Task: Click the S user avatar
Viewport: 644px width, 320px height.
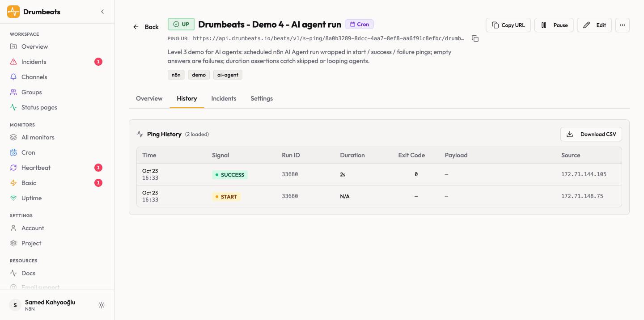Action: [x=15, y=305]
